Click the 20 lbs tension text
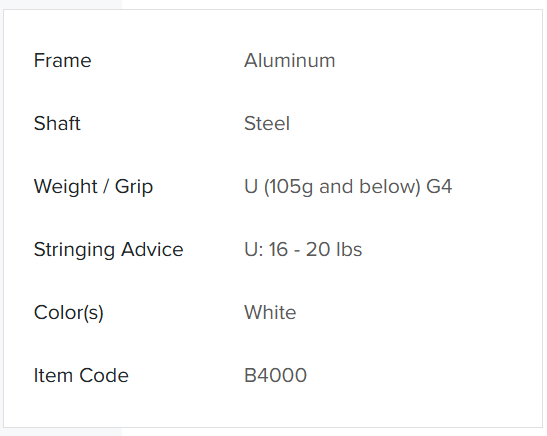This screenshot has width=547, height=436. tap(334, 249)
